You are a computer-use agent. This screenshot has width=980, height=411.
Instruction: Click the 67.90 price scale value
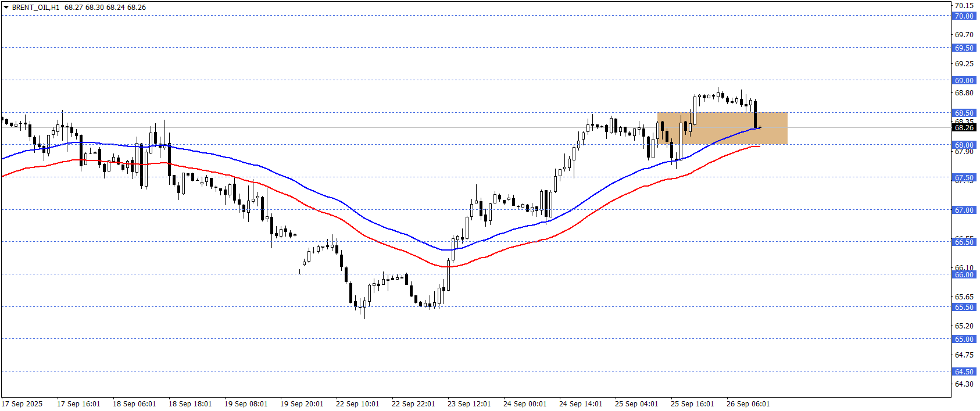click(x=964, y=151)
